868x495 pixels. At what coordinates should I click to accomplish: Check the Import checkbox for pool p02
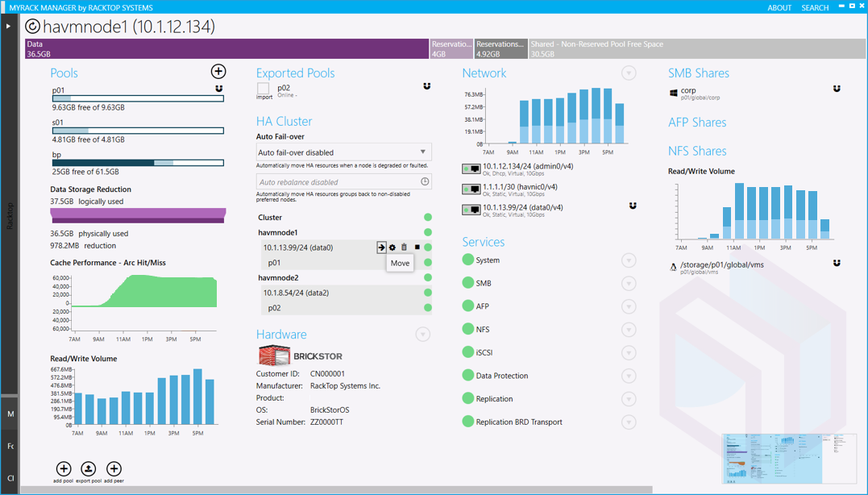pyautogui.click(x=264, y=89)
